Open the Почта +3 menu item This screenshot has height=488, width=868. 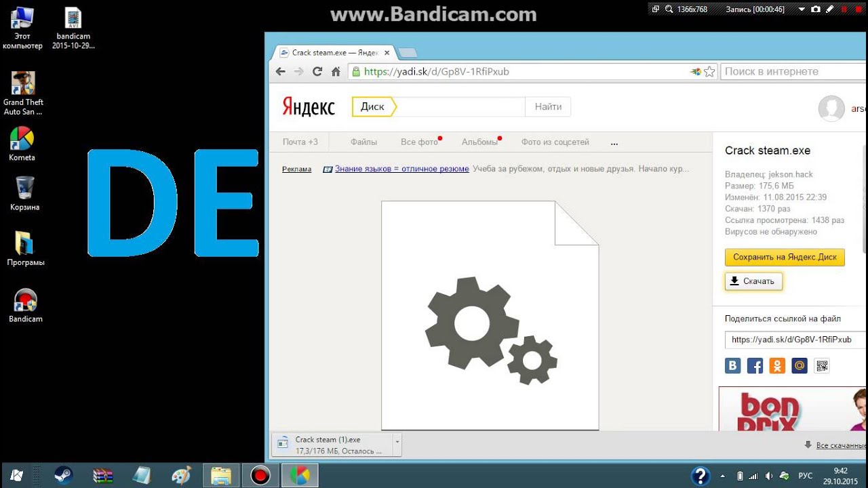click(x=300, y=142)
